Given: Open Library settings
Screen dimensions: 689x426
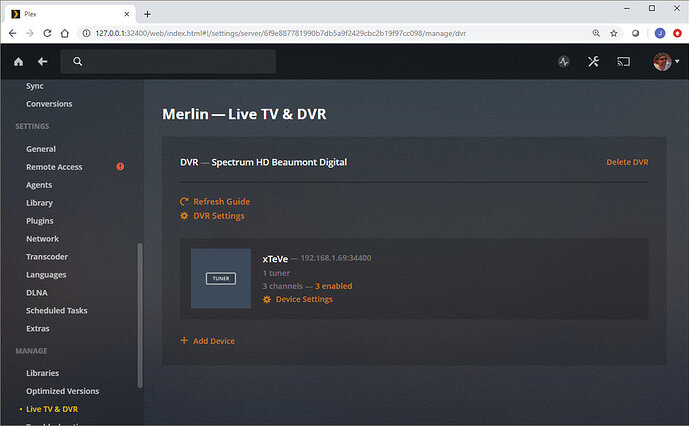Looking at the screenshot, I should 39,203.
